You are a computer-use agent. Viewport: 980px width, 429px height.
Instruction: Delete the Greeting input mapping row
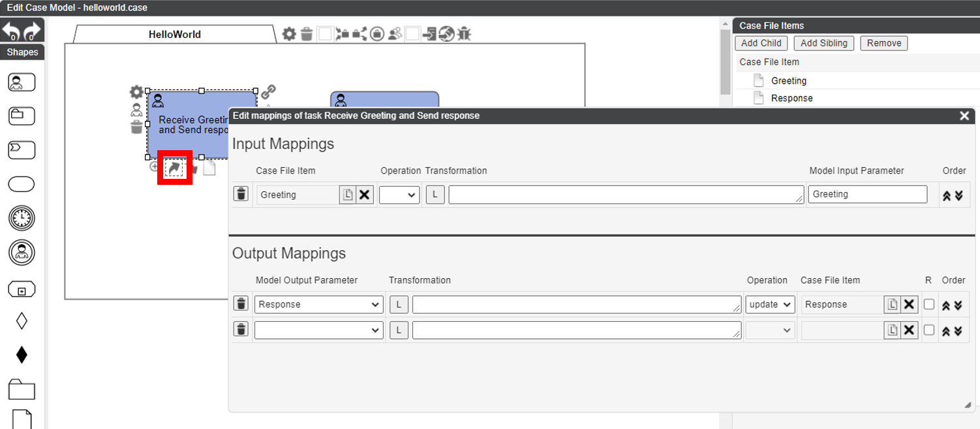point(241,194)
